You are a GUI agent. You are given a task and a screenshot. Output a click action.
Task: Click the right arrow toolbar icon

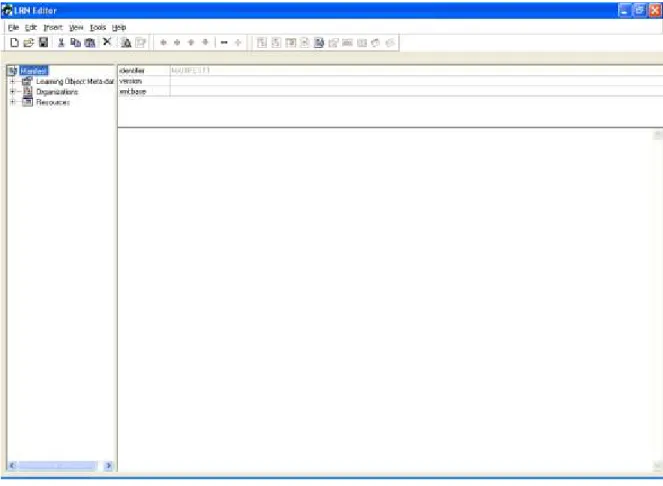point(177,42)
